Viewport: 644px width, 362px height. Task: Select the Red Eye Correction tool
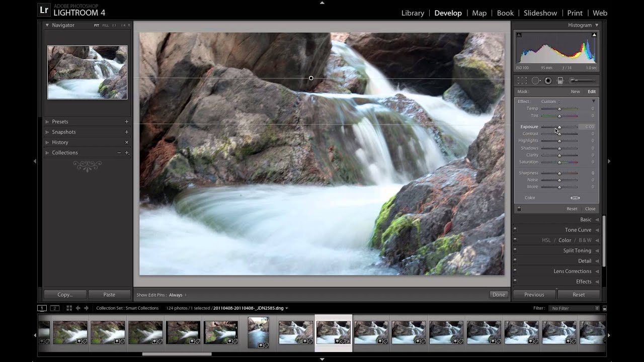pyautogui.click(x=548, y=80)
